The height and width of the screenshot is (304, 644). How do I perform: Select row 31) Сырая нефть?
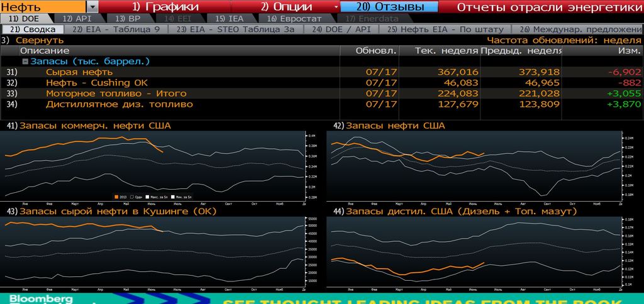[322, 72]
